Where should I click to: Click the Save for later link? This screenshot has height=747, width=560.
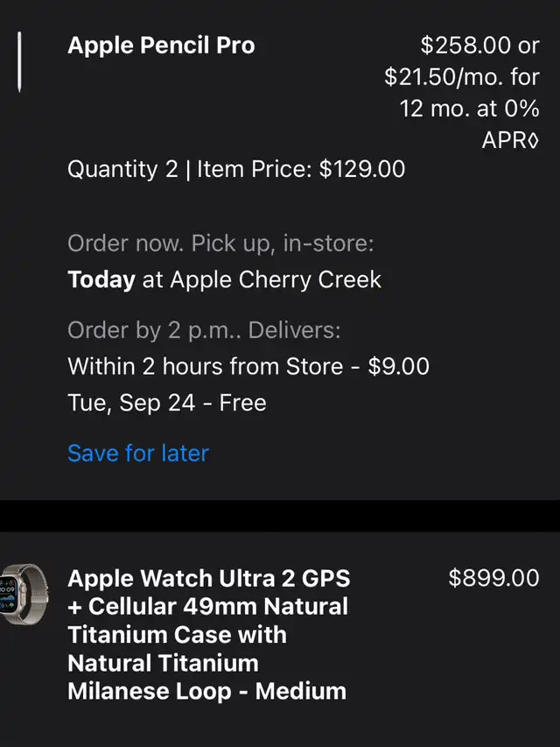tap(138, 453)
